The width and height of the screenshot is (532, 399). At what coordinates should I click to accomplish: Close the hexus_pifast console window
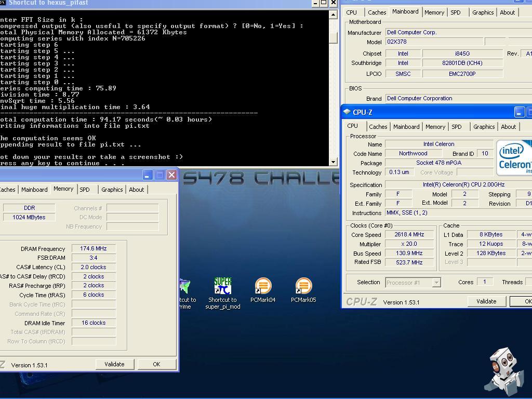click(x=333, y=3)
